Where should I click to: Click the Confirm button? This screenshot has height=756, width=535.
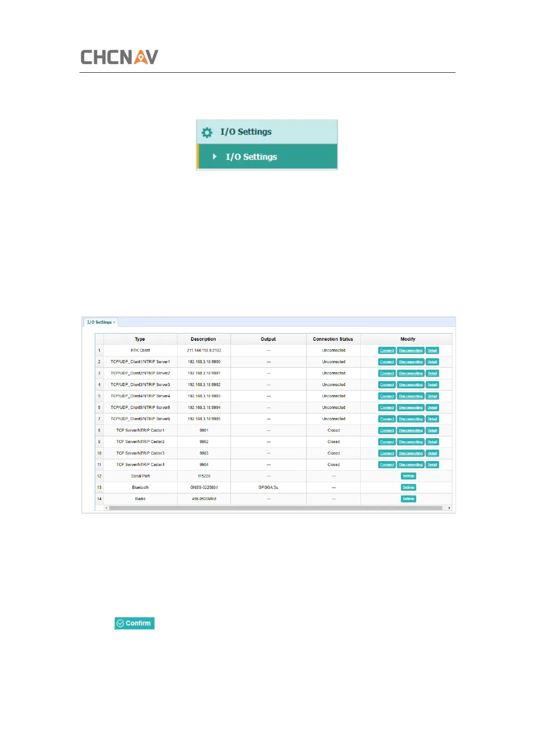134,623
